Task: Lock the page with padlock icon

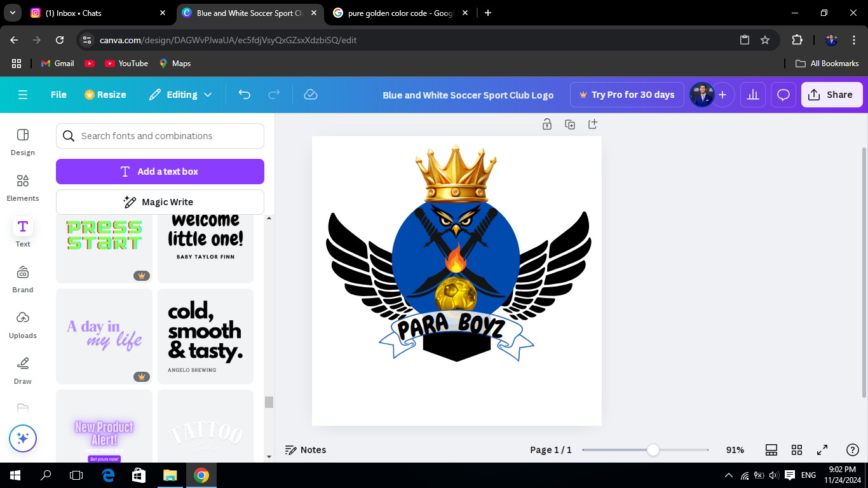Action: coord(547,125)
